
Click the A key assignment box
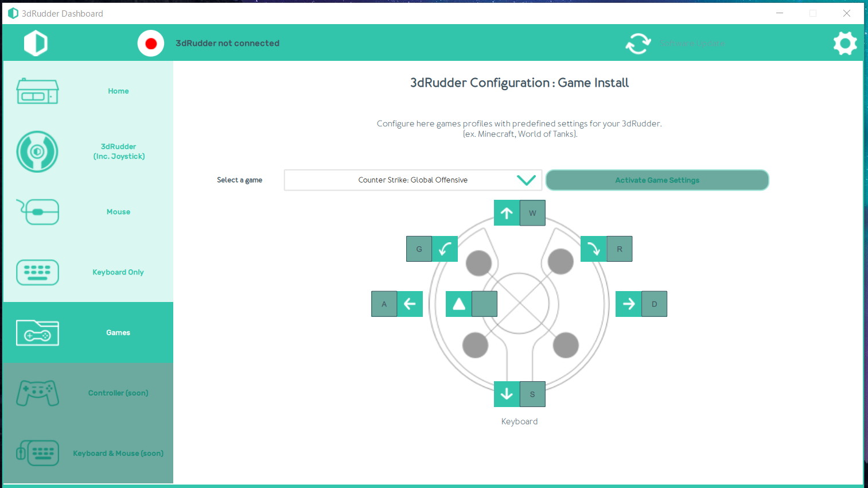(x=384, y=304)
